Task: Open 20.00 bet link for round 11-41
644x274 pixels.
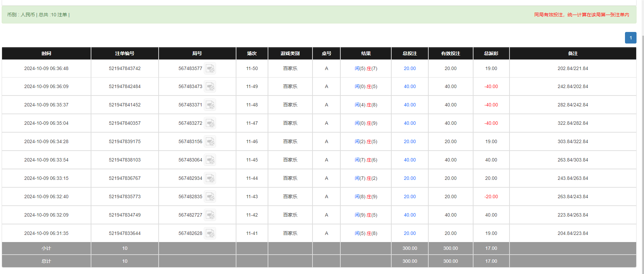Action: (x=410, y=234)
